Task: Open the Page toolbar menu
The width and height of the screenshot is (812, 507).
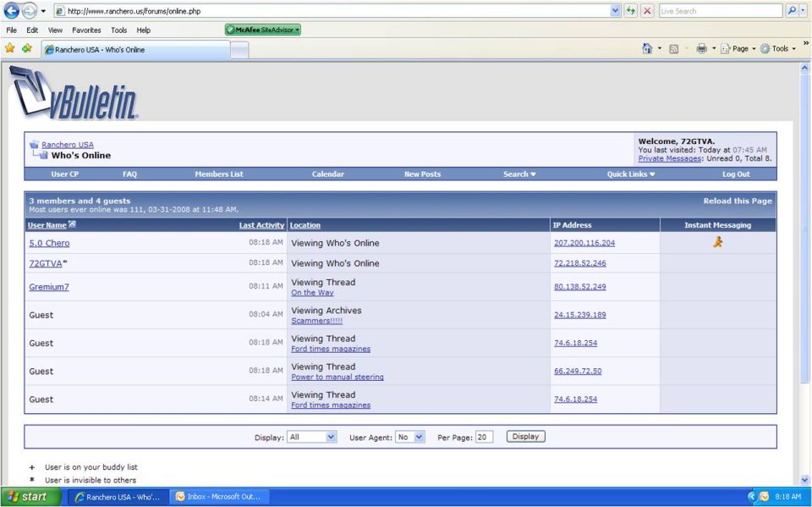Action: 738,49
